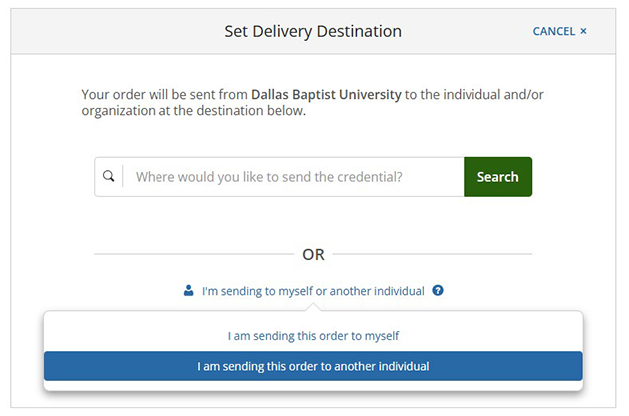Viewport: 629px width, 416px height.
Task: Click the person icon beside sending link
Action: (188, 291)
